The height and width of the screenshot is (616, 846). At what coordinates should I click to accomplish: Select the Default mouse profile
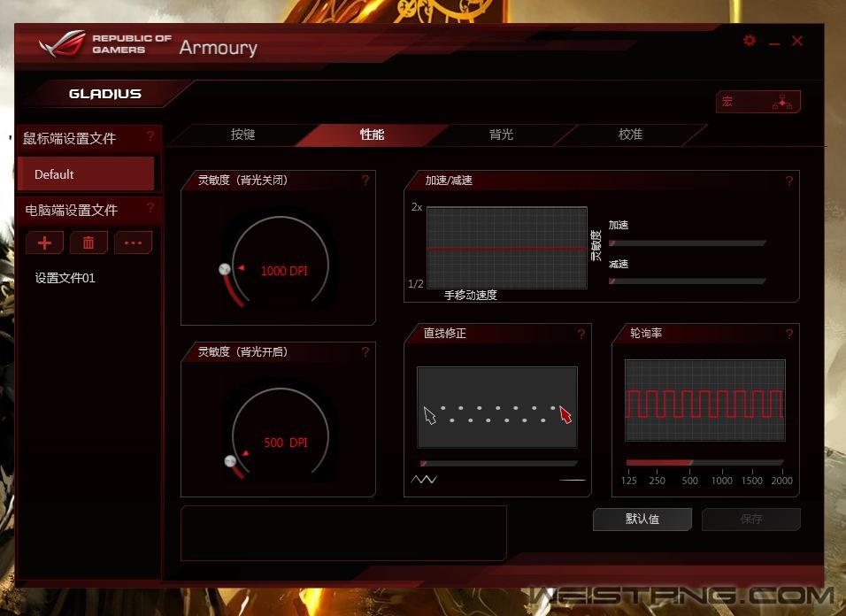pos(86,174)
